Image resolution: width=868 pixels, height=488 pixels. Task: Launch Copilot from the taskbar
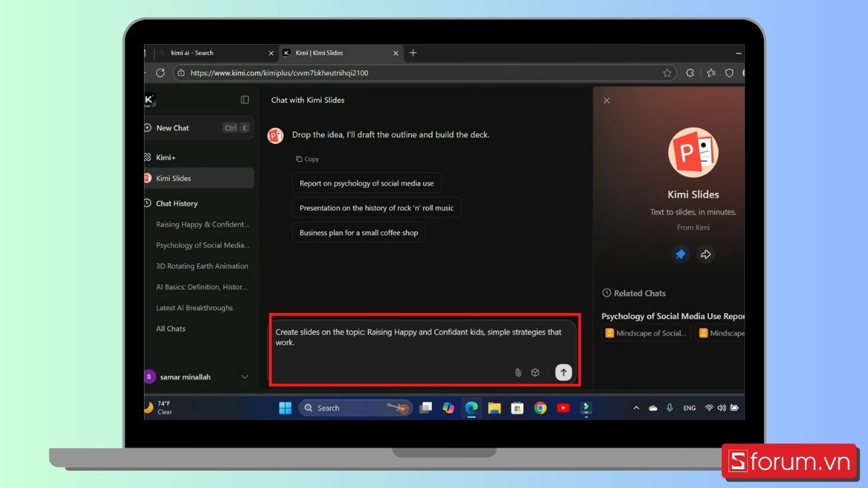tap(448, 408)
